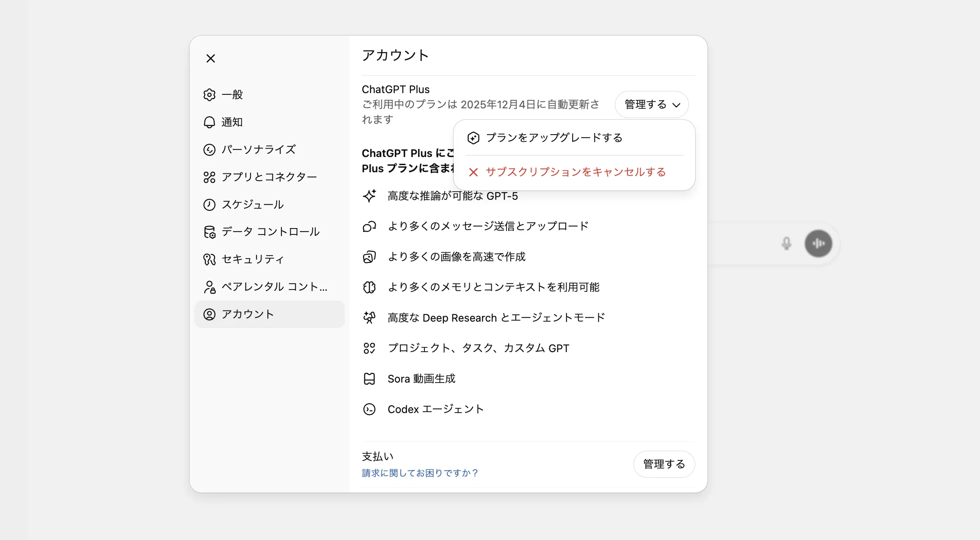Close settings with the X button
Viewport: 980px width, 540px height.
[211, 58]
